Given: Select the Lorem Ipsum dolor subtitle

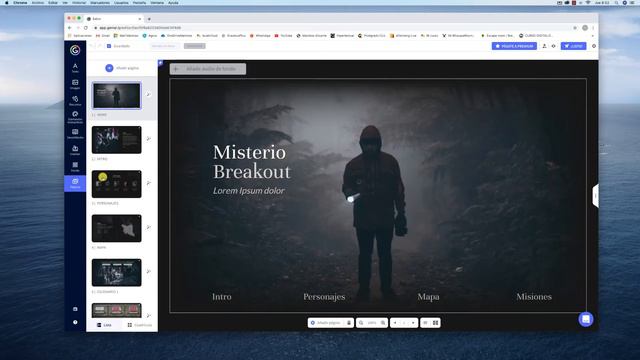Looking at the screenshot, I should click(x=249, y=191).
